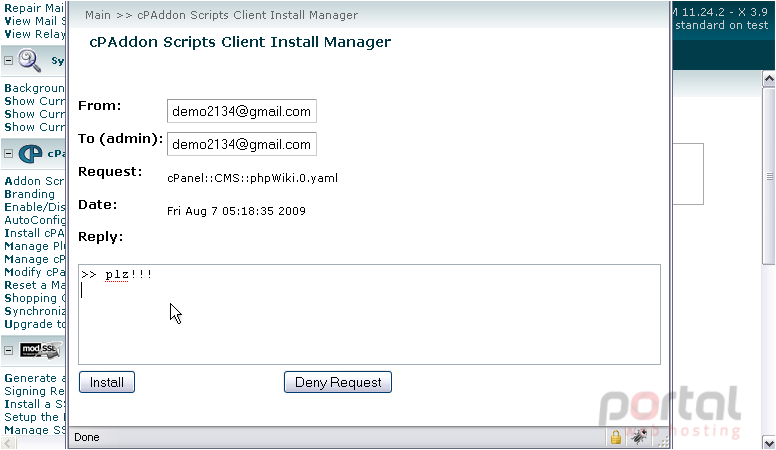This screenshot has width=776, height=450.
Task: Click the left scroll arrow of sidebar
Action: (x=8, y=444)
